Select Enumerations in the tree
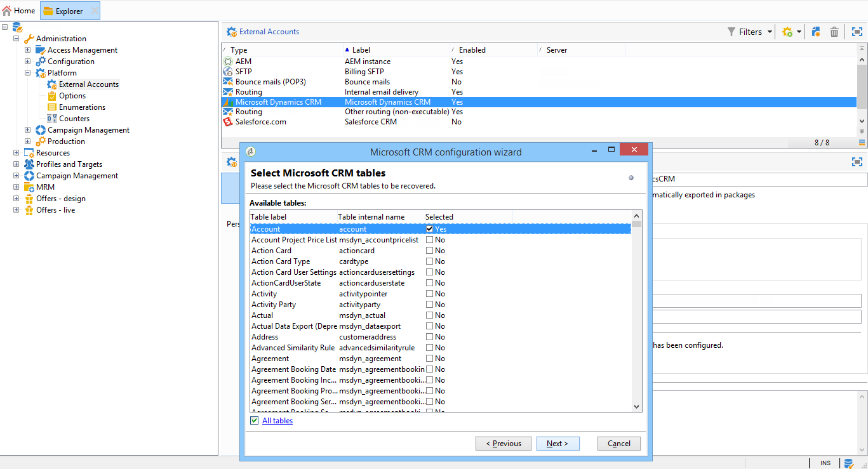 pos(82,107)
